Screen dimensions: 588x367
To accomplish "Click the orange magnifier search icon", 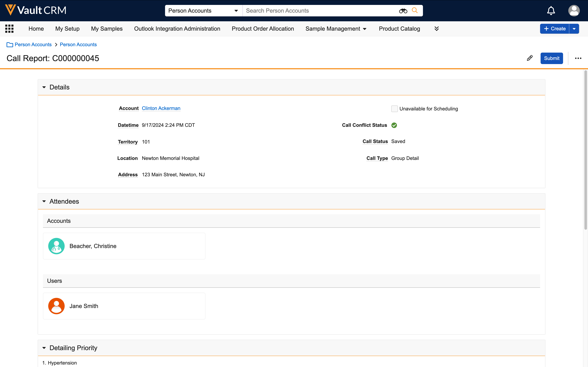I will (415, 10).
